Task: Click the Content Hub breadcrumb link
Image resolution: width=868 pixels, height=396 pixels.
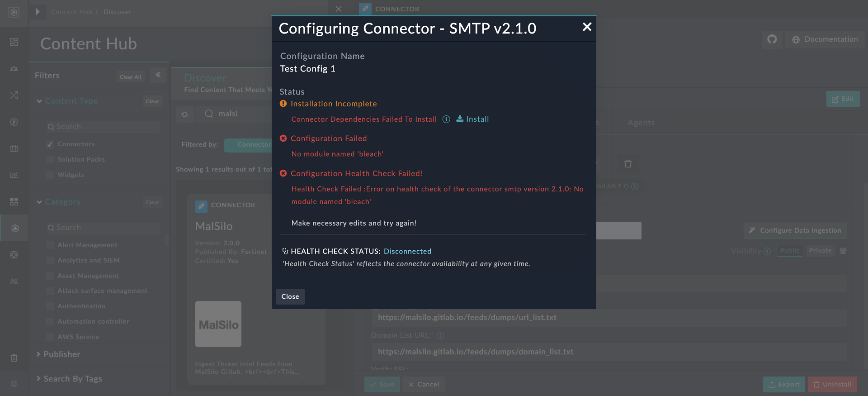Action: tap(71, 12)
